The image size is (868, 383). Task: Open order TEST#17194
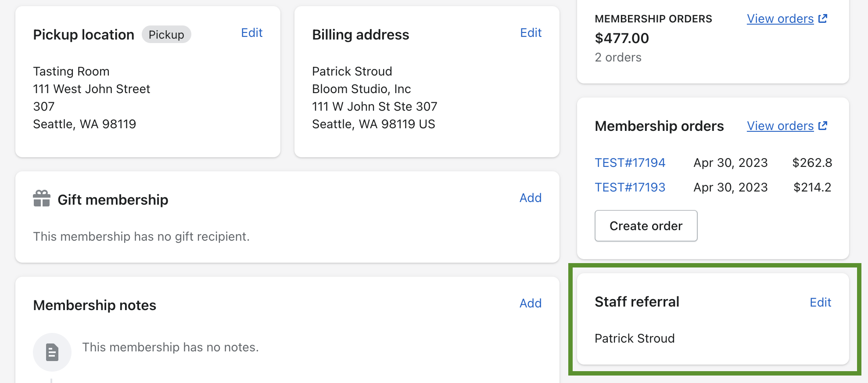click(630, 163)
